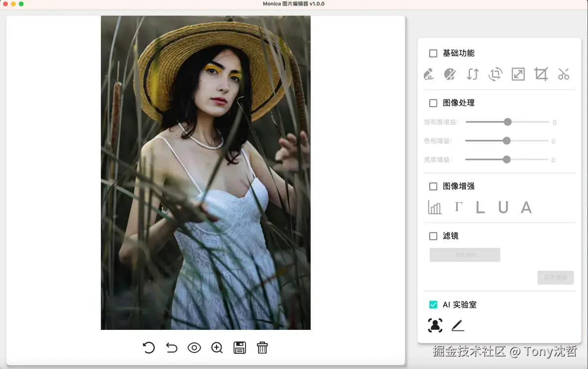Image resolution: width=588 pixels, height=369 pixels.
Task: Enable the 图像增强 checkbox
Action: tap(433, 186)
